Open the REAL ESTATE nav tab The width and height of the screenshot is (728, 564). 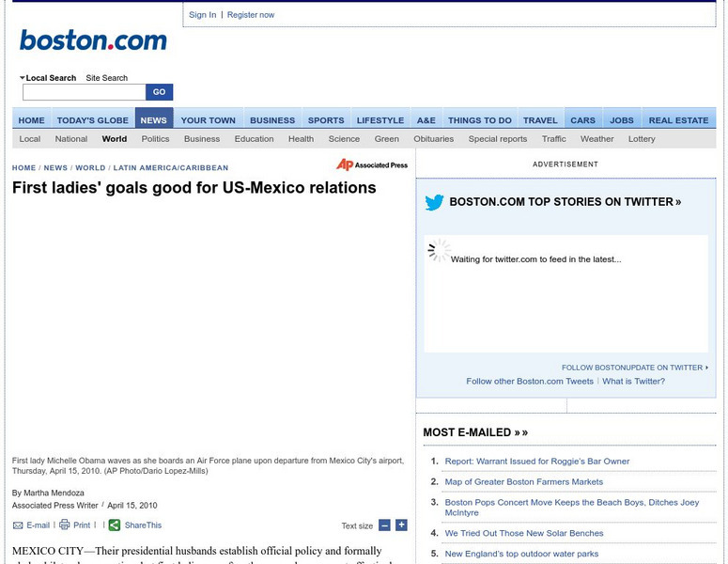tap(679, 120)
